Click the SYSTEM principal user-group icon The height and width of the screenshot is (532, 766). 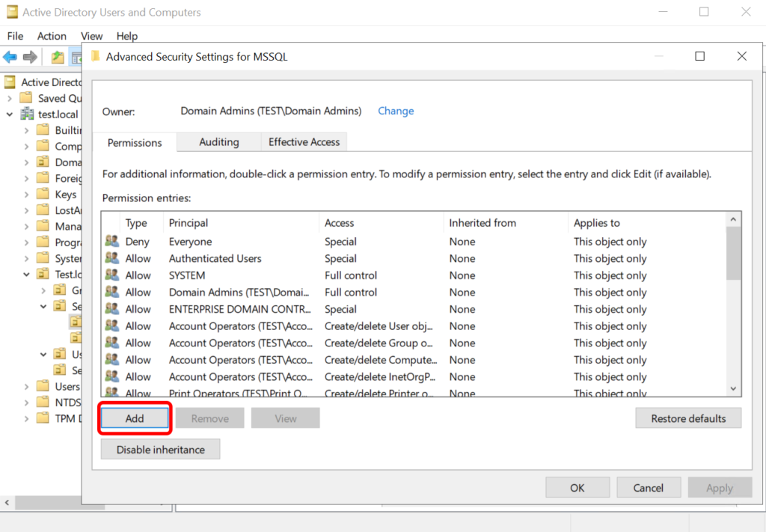click(113, 275)
